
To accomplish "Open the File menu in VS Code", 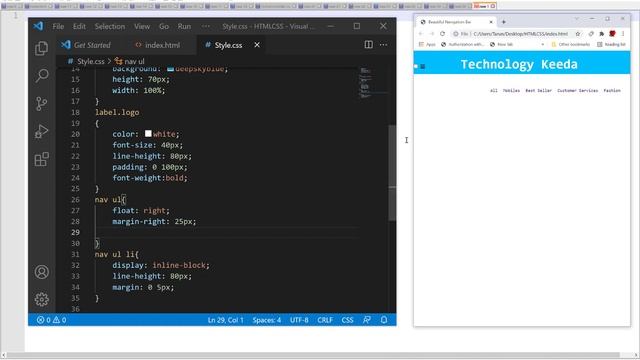I will pos(58,26).
